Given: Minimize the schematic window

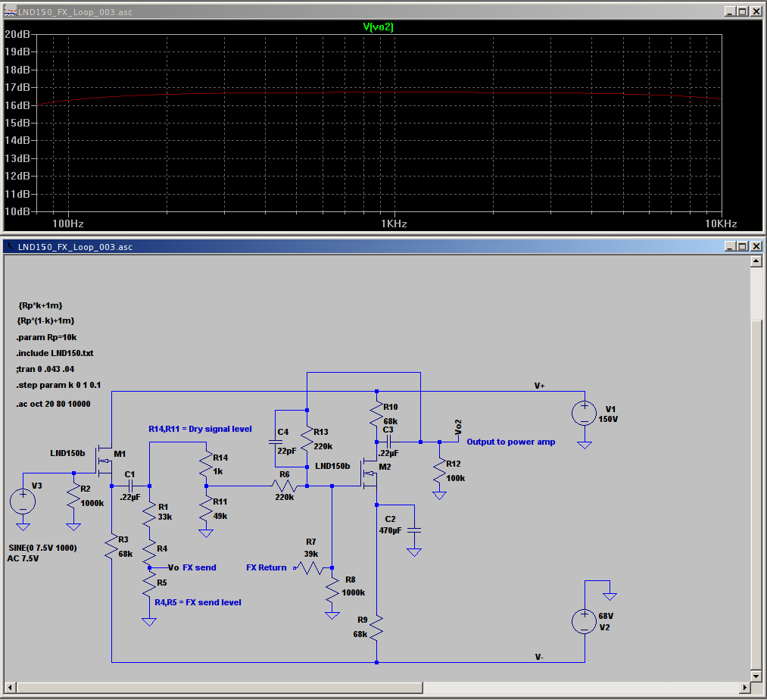Looking at the screenshot, I should tap(731, 246).
